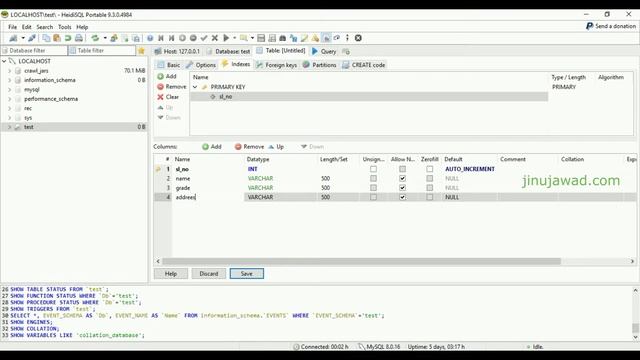Click the floppy disk toolbar icon
Image resolution: width=640 pixels, height=360 pixels.
point(261,38)
